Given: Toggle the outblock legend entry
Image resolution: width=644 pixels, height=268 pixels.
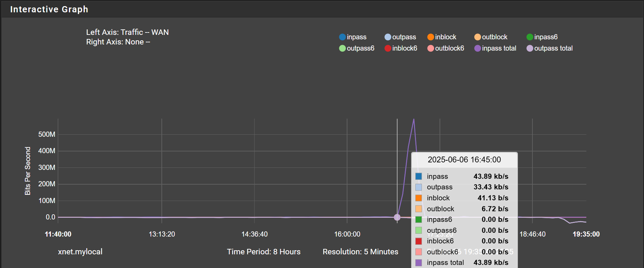Looking at the screenshot, I should pos(491,37).
